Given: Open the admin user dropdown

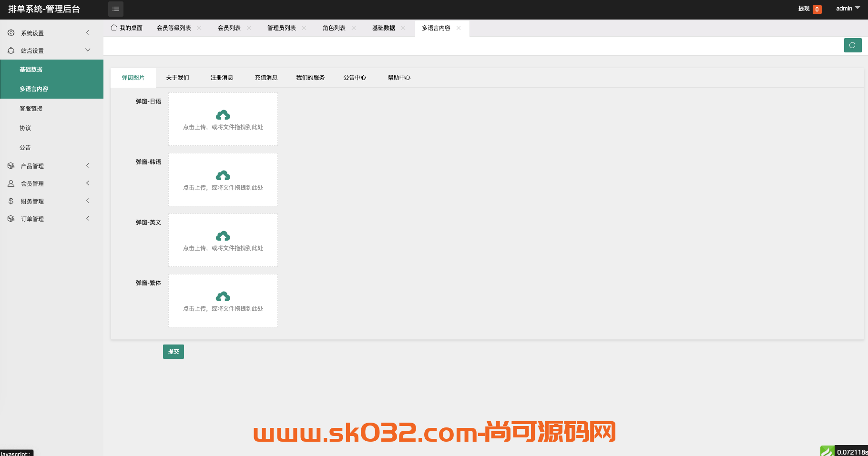Looking at the screenshot, I should (848, 9).
